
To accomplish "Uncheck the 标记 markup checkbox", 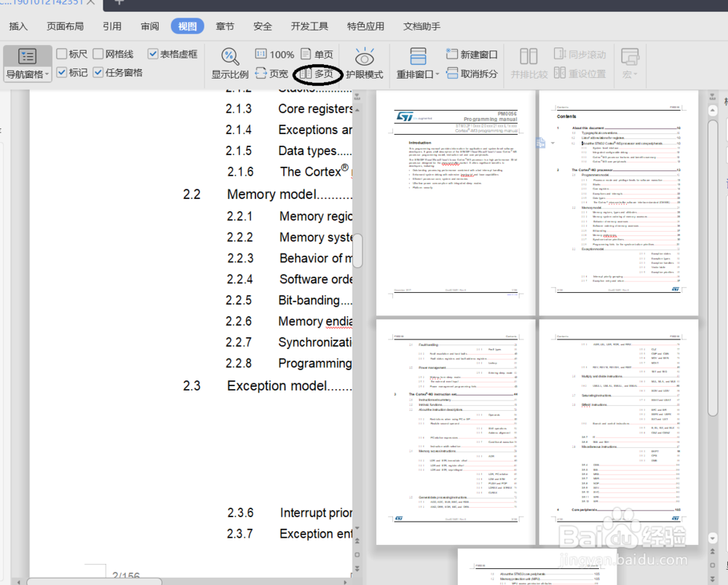I will pyautogui.click(x=61, y=72).
